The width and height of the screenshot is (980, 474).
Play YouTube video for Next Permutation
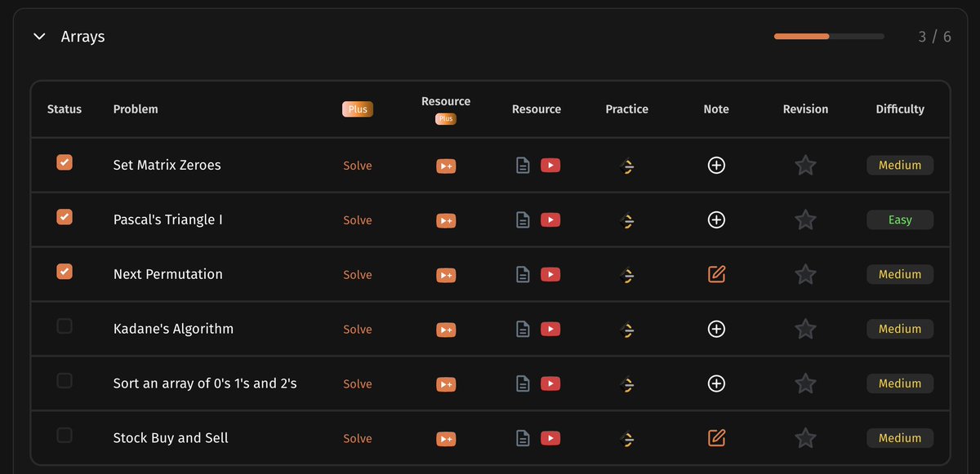click(550, 274)
